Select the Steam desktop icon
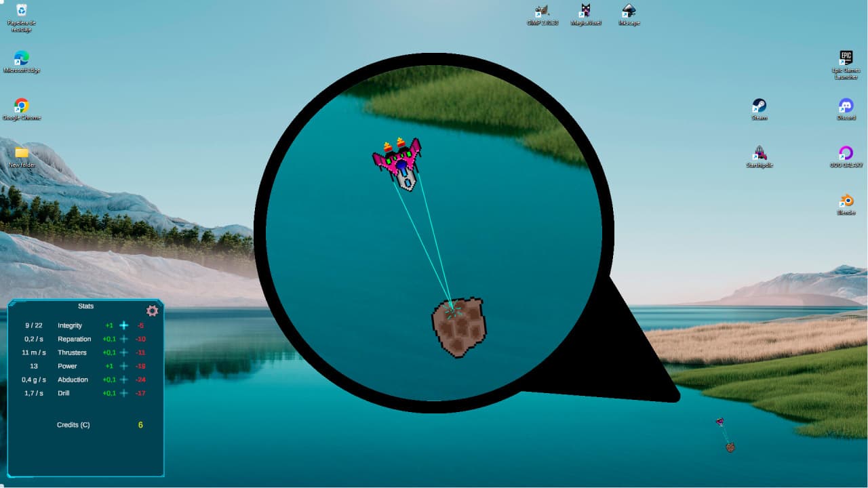 759,106
